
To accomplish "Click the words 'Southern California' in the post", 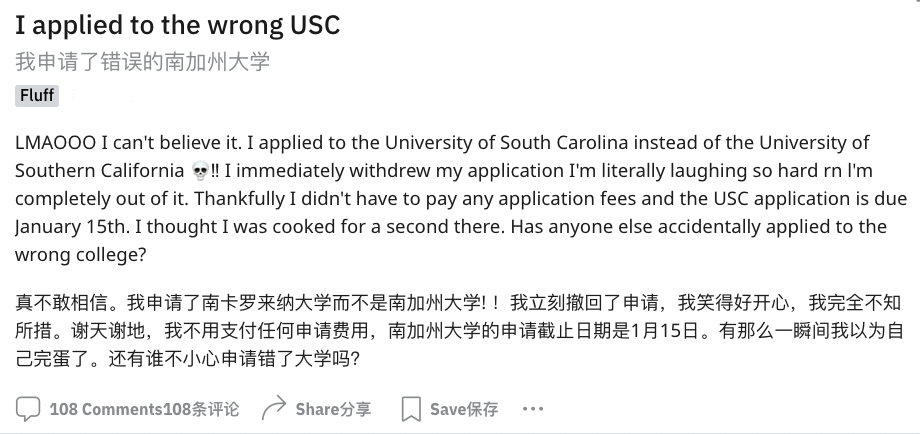I will pyautogui.click(x=100, y=169).
